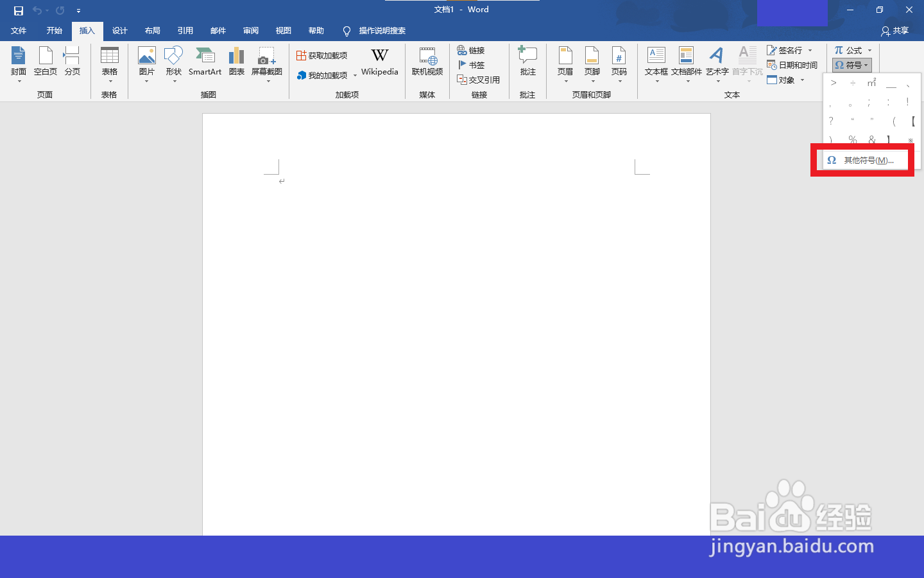Click inside the blank document page
Viewport: 924px width, 578px height.
coord(456,324)
